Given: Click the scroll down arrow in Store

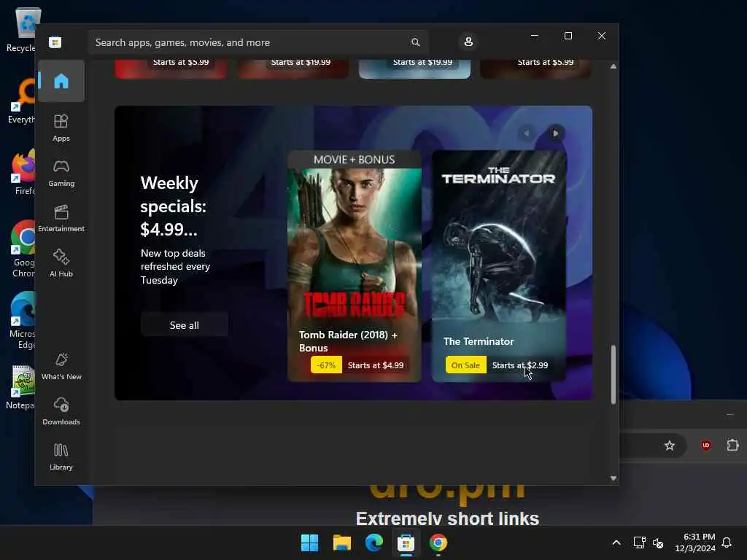Looking at the screenshot, I should [613, 478].
